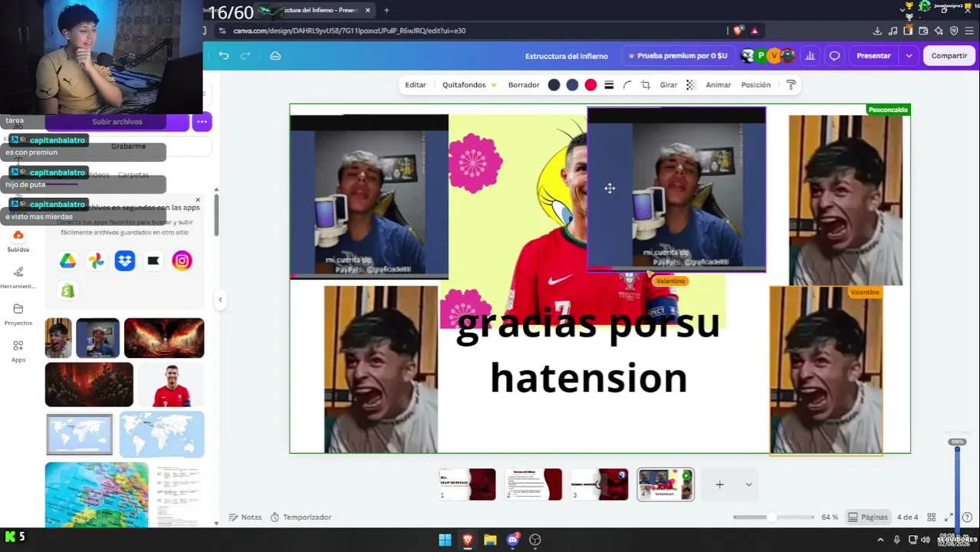Screen dimensions: 980x552
Task: Open Instagram upload source
Action: point(182,261)
